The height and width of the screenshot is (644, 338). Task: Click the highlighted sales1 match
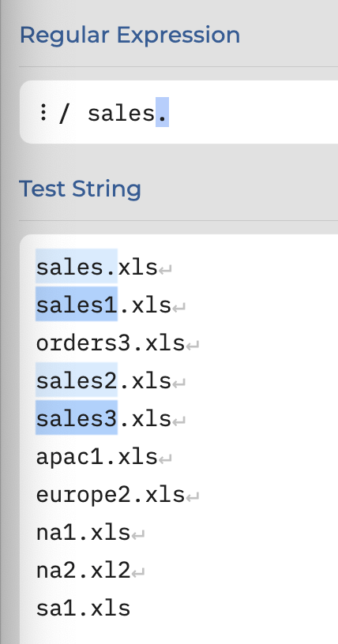point(77,304)
